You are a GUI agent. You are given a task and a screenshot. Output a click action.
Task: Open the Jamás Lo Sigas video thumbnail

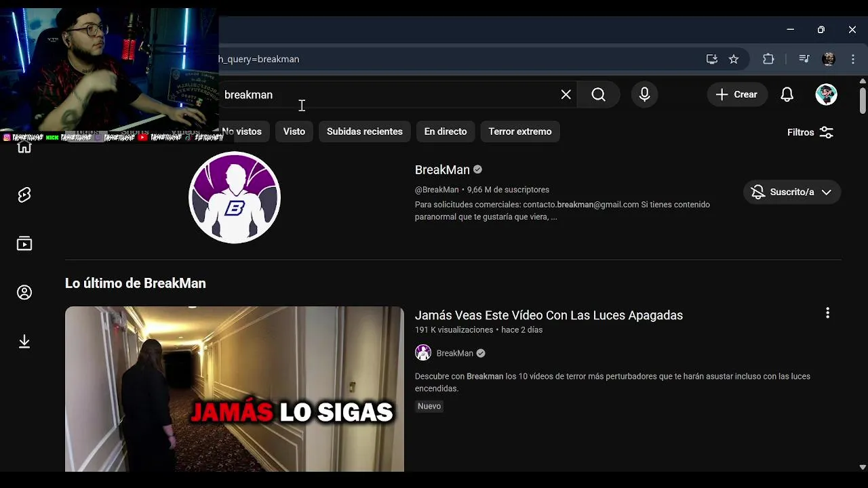click(x=235, y=389)
